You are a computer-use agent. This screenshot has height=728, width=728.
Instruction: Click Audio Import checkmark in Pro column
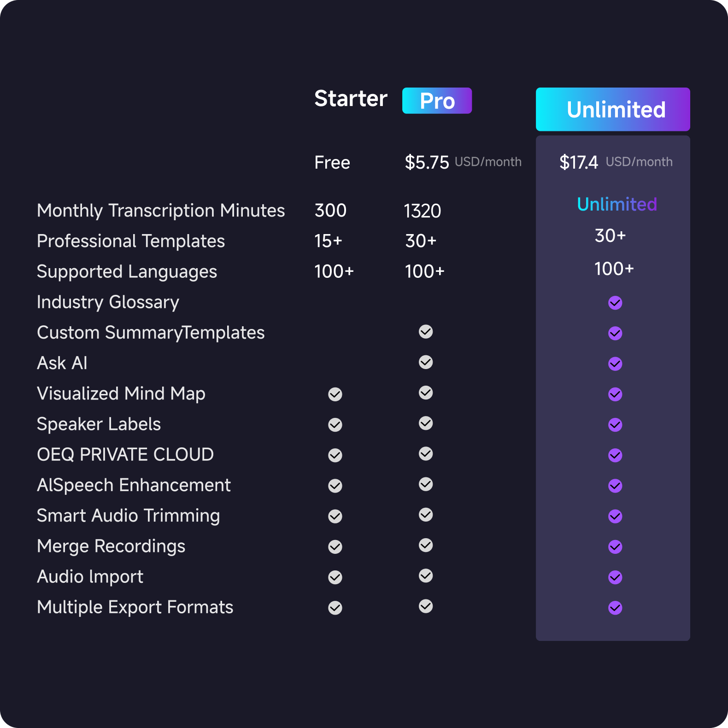coord(426,575)
